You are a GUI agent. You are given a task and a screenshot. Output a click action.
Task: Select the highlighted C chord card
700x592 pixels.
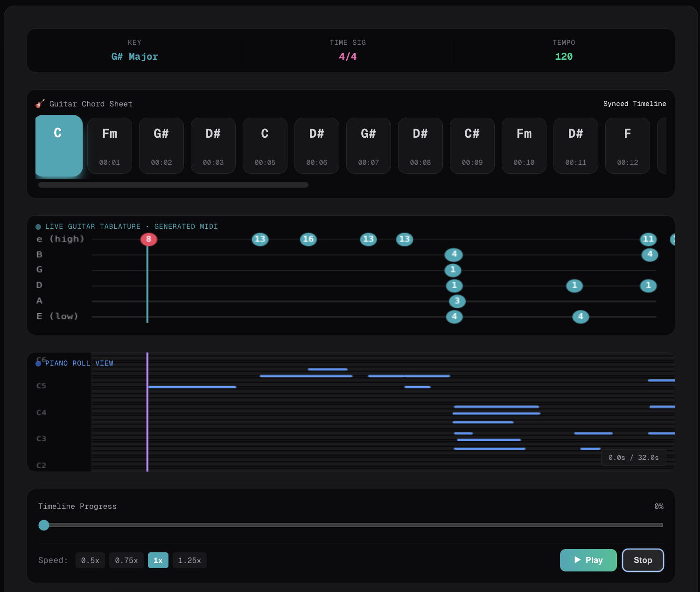(59, 146)
